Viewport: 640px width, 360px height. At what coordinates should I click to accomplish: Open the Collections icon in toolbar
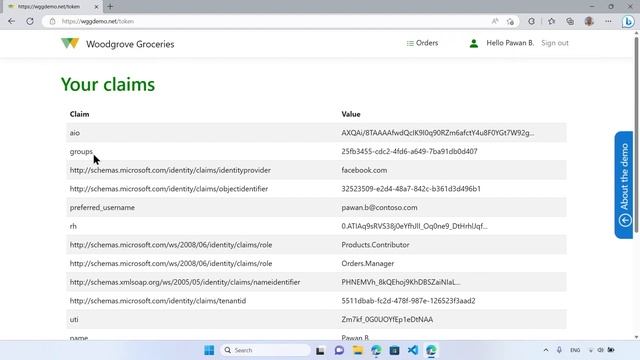coord(570,21)
